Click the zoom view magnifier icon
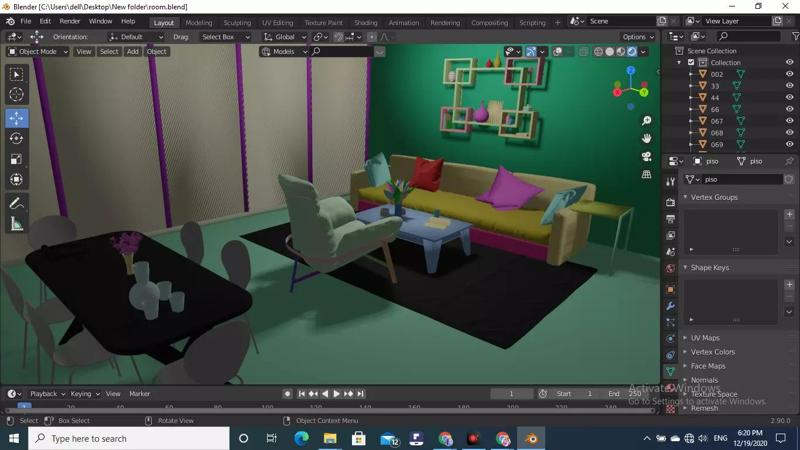Screen dimensions: 800x450 (x=646, y=120)
